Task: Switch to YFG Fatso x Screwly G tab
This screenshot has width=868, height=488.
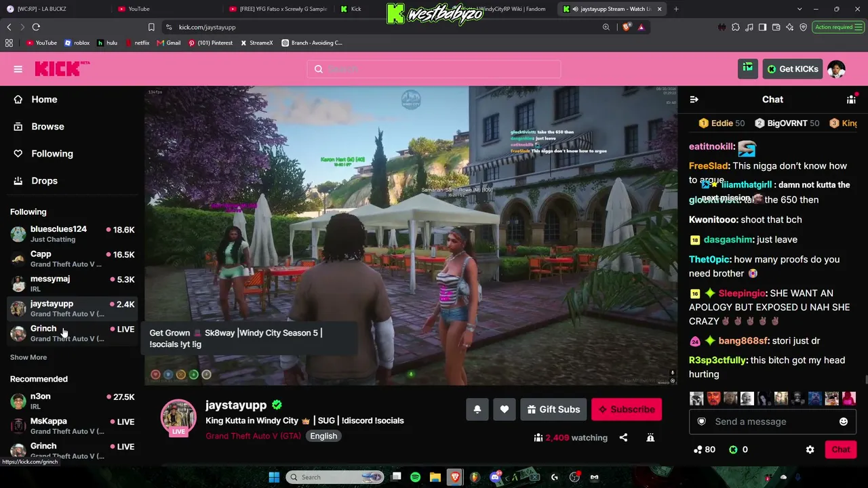Action: pos(279,9)
